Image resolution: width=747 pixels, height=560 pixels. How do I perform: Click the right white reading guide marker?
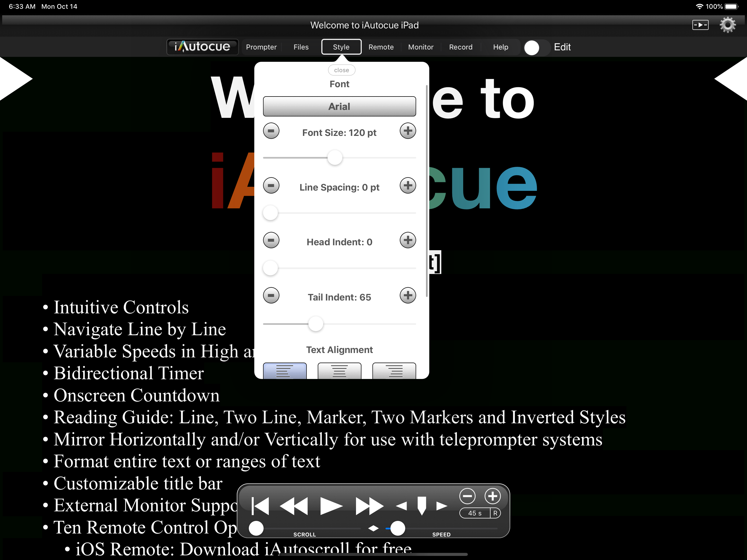730,79
